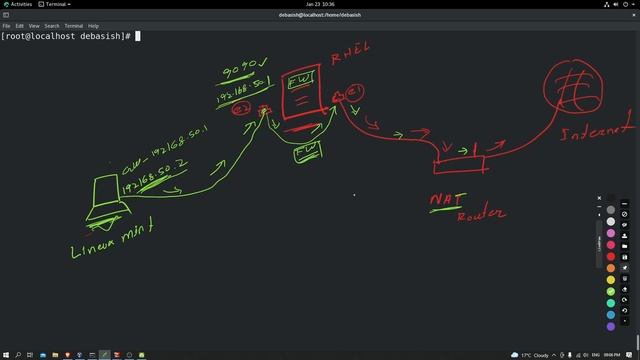Expand hidden system tray icons chevron
The height and width of the screenshot is (360, 640).
point(554,355)
